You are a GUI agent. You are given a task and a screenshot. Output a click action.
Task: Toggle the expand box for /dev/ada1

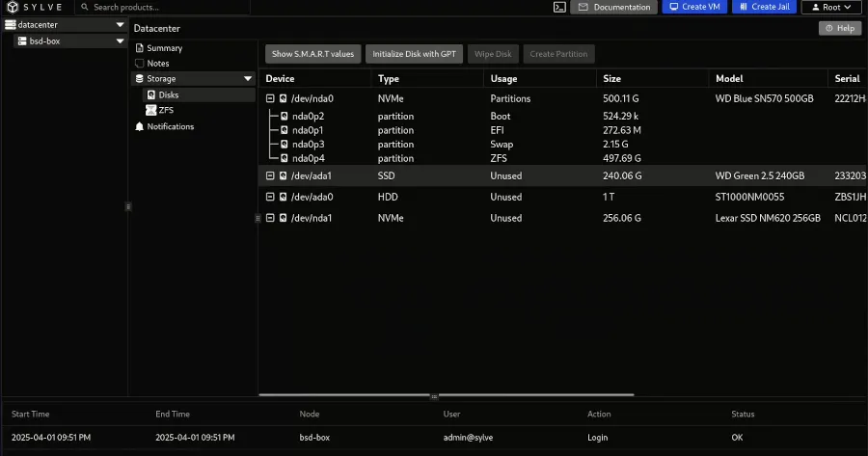pyautogui.click(x=270, y=176)
